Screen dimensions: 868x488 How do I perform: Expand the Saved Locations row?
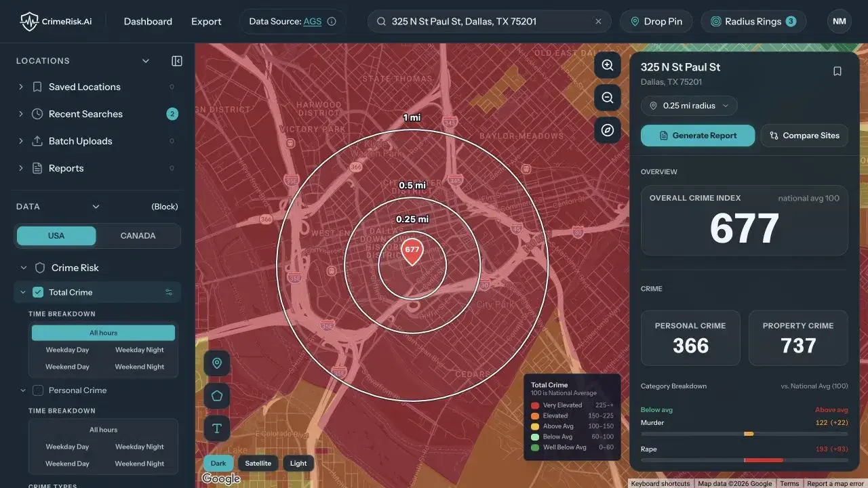[x=20, y=87]
